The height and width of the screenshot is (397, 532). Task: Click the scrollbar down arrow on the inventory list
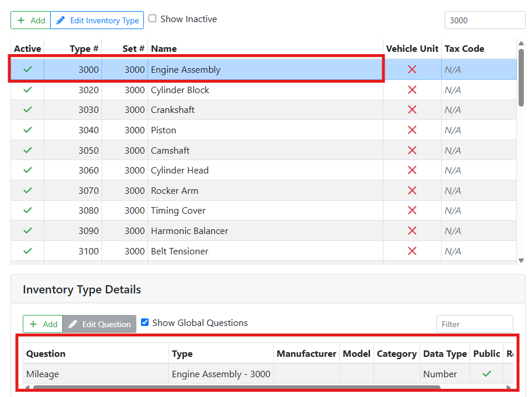[521, 260]
